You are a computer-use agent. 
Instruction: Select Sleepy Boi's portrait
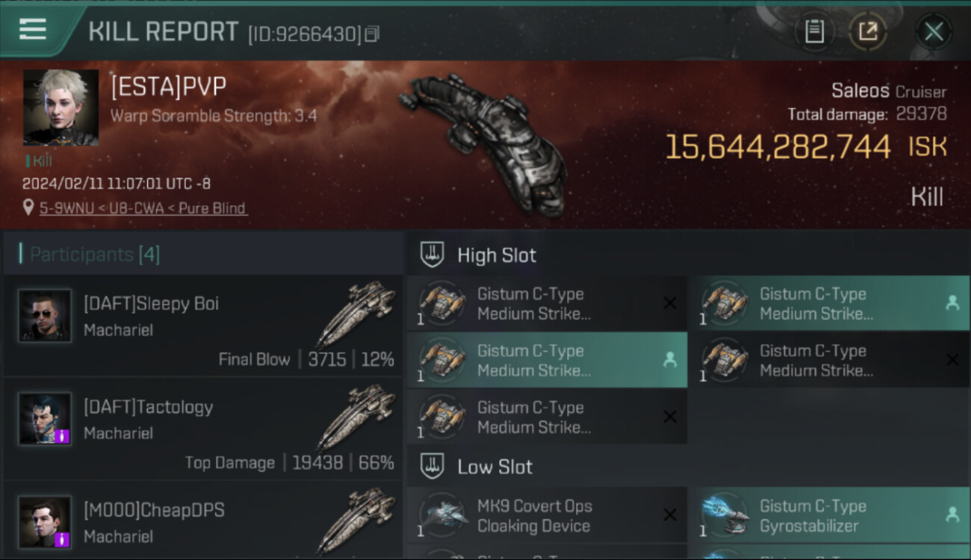click(x=45, y=316)
